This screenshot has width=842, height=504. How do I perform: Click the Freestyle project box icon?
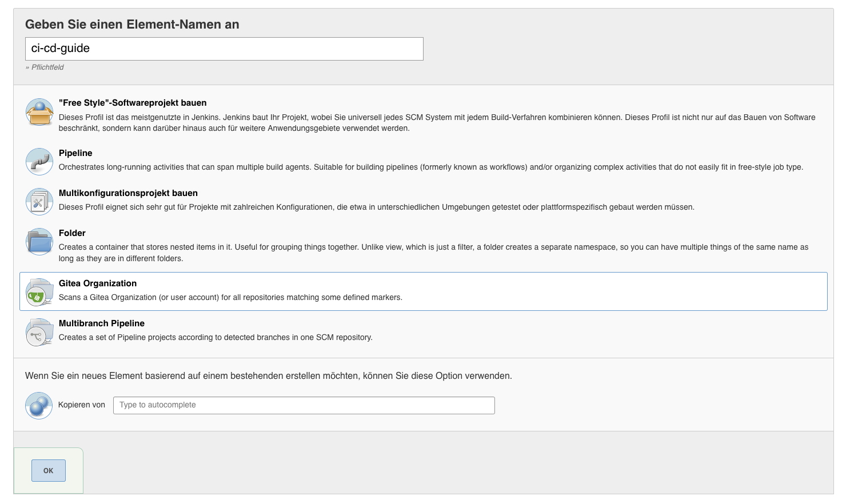[x=39, y=112]
